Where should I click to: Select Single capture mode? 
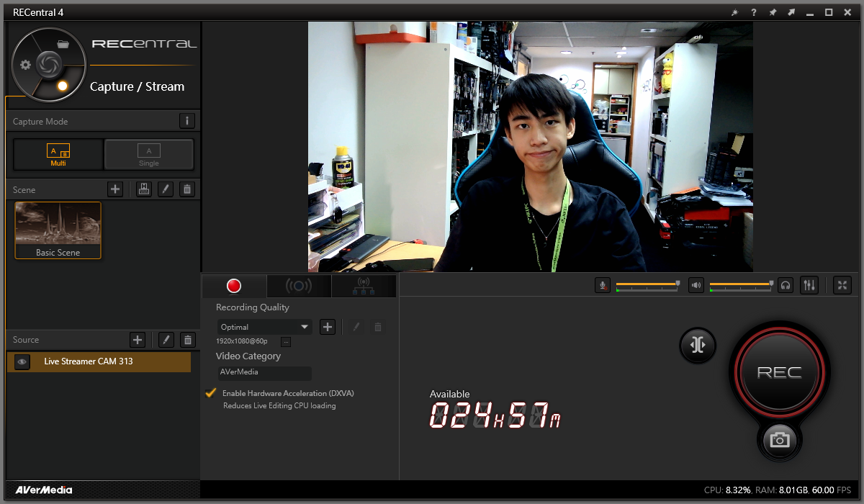[149, 154]
